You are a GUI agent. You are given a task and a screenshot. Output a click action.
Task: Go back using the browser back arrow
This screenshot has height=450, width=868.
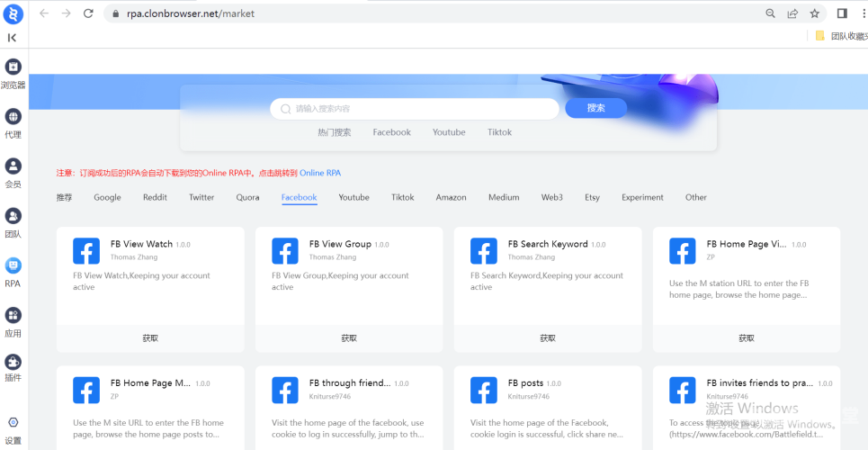coord(44,13)
